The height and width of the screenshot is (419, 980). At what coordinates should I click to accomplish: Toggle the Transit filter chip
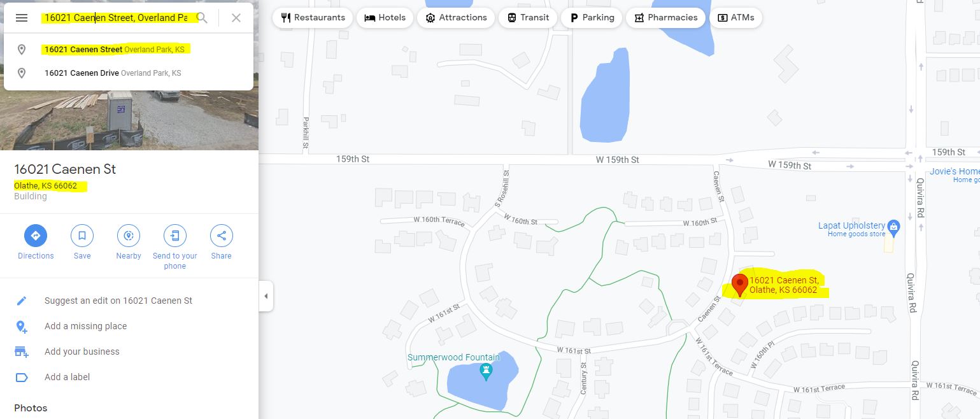coord(528,18)
